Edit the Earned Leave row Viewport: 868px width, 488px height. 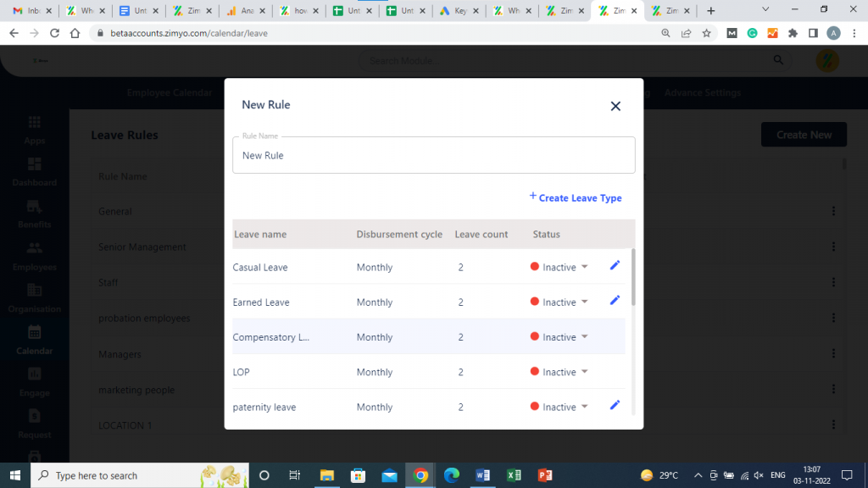(x=615, y=301)
